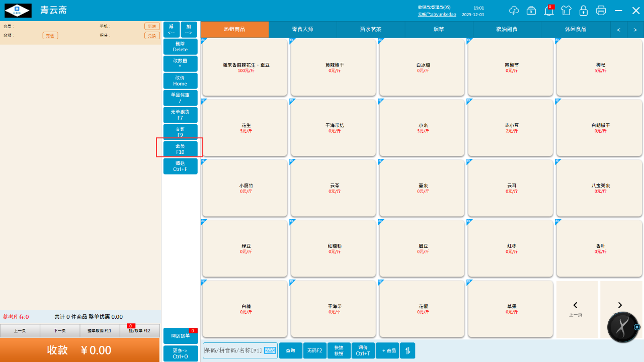Click the 充值 recharge button
Image resolution: width=644 pixels, height=362 pixels.
(x=50, y=36)
